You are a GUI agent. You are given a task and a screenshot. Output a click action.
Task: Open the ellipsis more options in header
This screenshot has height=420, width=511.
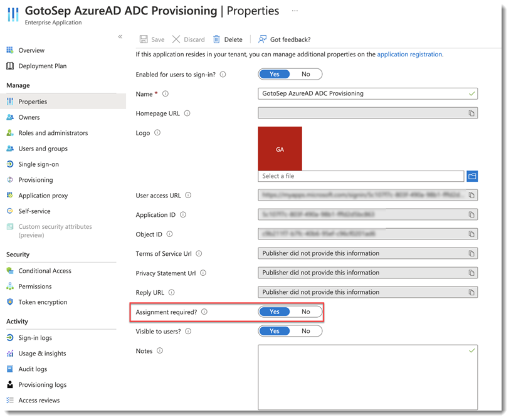pyautogui.click(x=295, y=11)
